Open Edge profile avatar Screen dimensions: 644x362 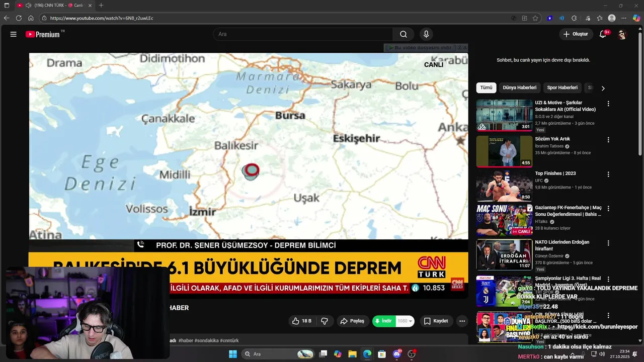(x=612, y=18)
